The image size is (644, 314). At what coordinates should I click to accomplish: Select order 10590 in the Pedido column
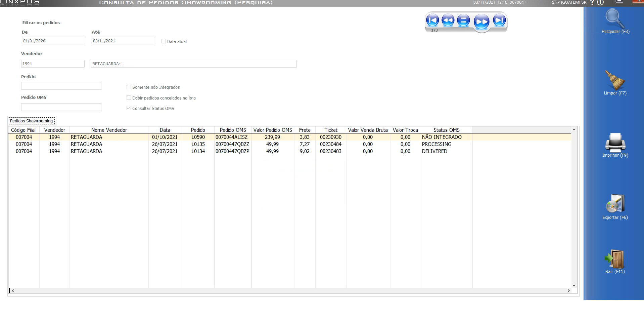click(x=198, y=137)
